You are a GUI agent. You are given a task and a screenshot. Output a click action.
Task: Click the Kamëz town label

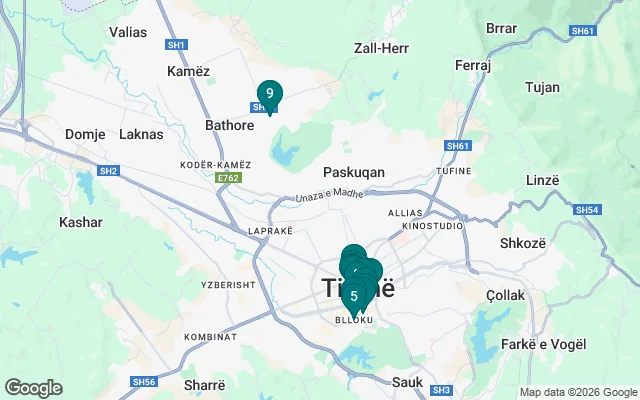pos(188,71)
